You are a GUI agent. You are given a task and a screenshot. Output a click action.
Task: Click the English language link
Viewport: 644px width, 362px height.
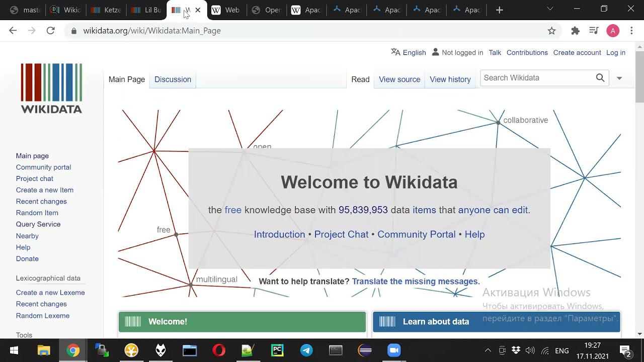click(414, 52)
